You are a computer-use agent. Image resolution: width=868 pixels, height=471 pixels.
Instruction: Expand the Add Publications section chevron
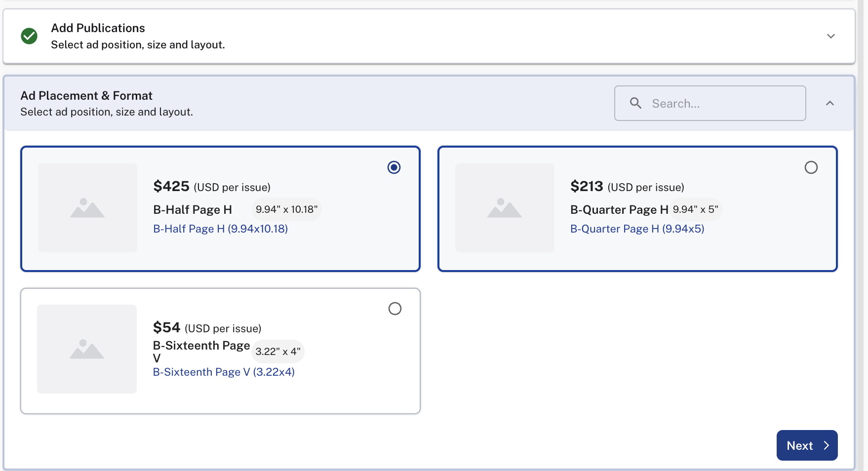(x=830, y=36)
